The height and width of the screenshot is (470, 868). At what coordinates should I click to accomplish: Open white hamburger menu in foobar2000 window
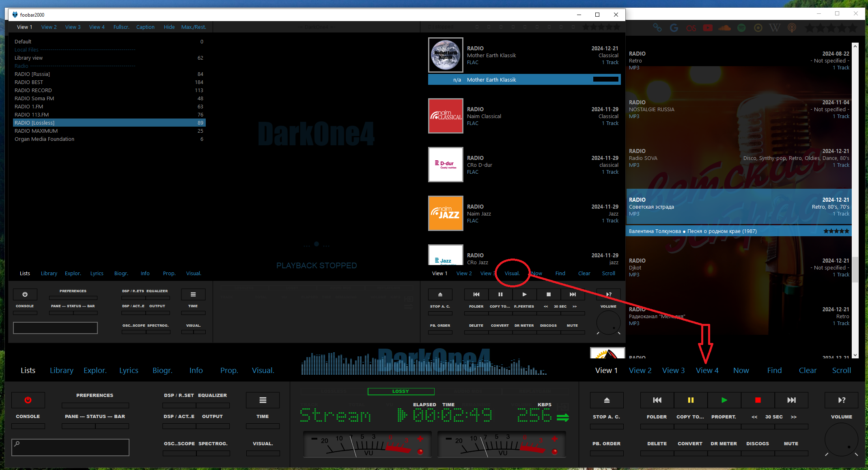[193, 294]
